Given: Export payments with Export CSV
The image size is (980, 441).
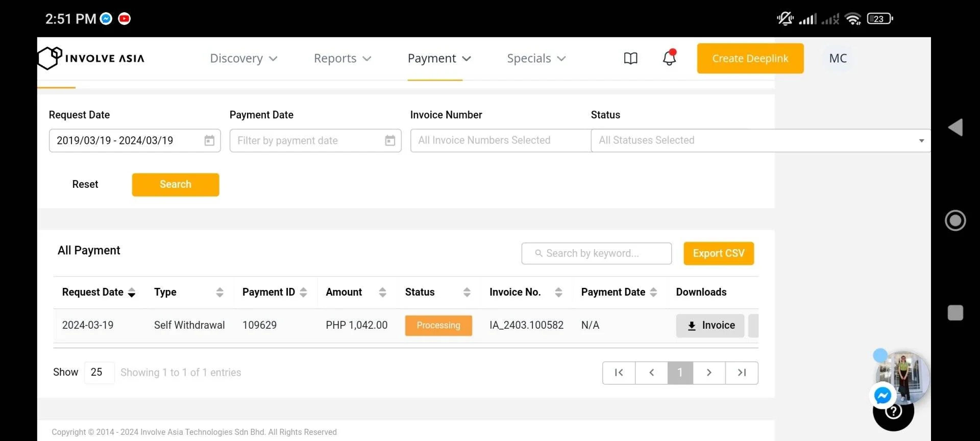Looking at the screenshot, I should click(719, 253).
